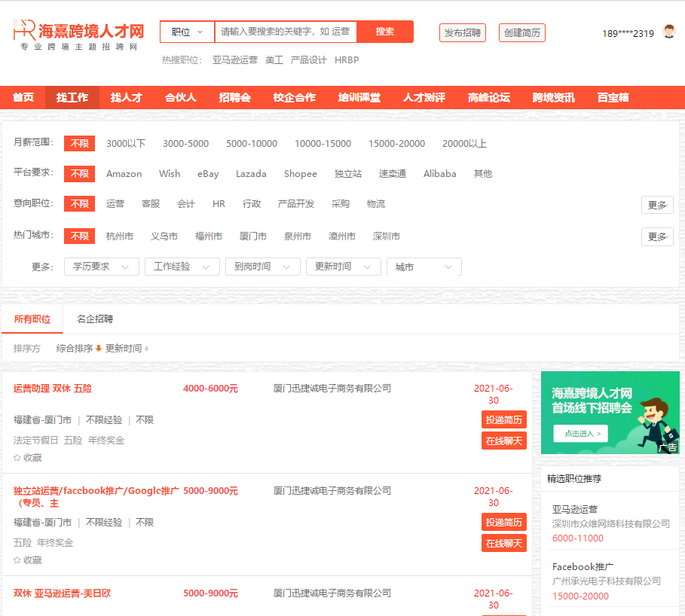Image resolution: width=685 pixels, height=616 pixels.
Task: Click the star 收藏 icon for 运营助理
Action: 17,458
